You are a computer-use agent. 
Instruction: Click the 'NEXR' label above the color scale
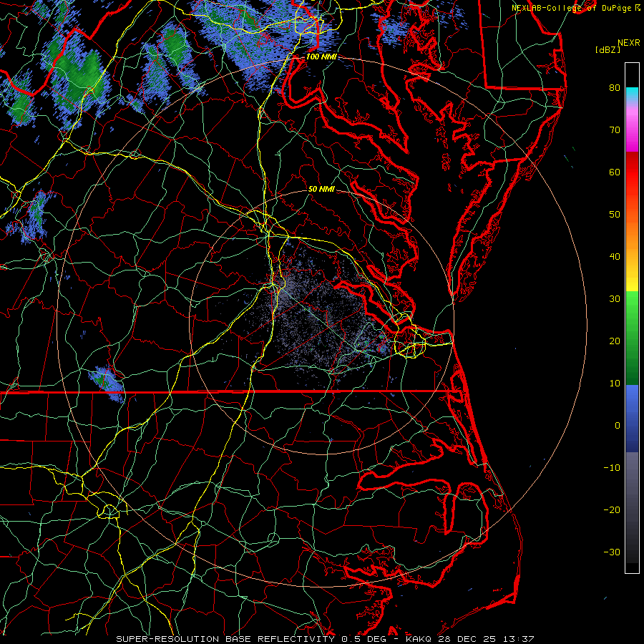pyautogui.click(x=629, y=43)
